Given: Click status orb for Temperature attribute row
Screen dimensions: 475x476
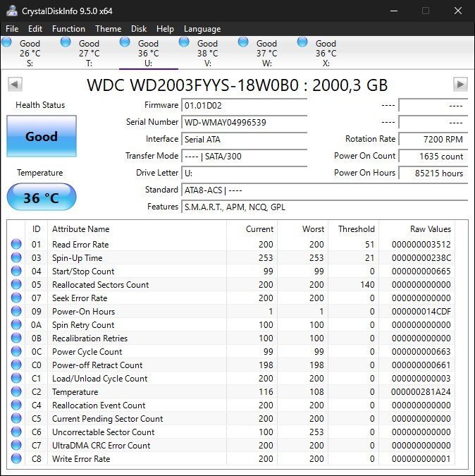Looking at the screenshot, I should (x=16, y=392).
